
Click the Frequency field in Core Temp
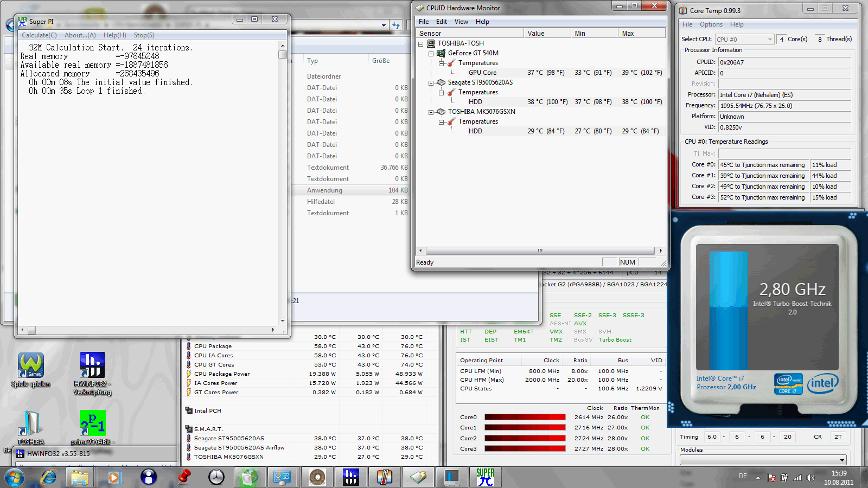tap(784, 106)
